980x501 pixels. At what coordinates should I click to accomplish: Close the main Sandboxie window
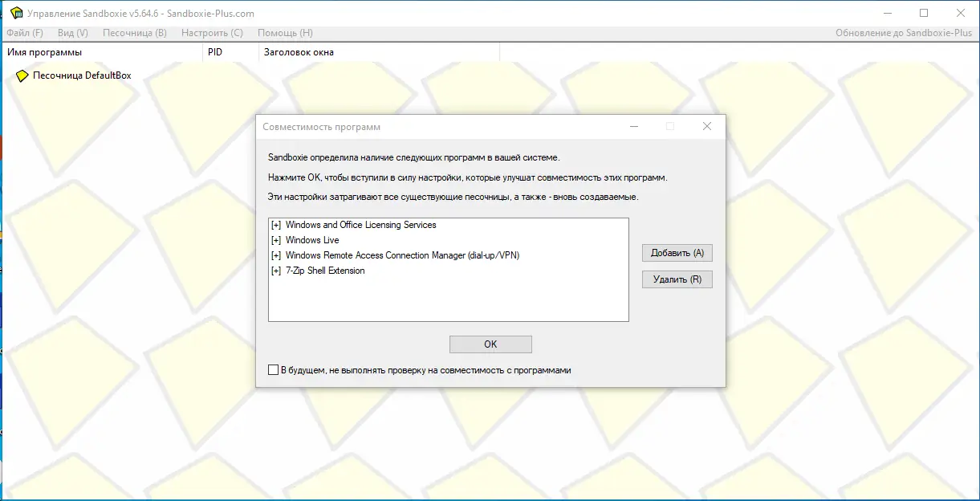961,13
